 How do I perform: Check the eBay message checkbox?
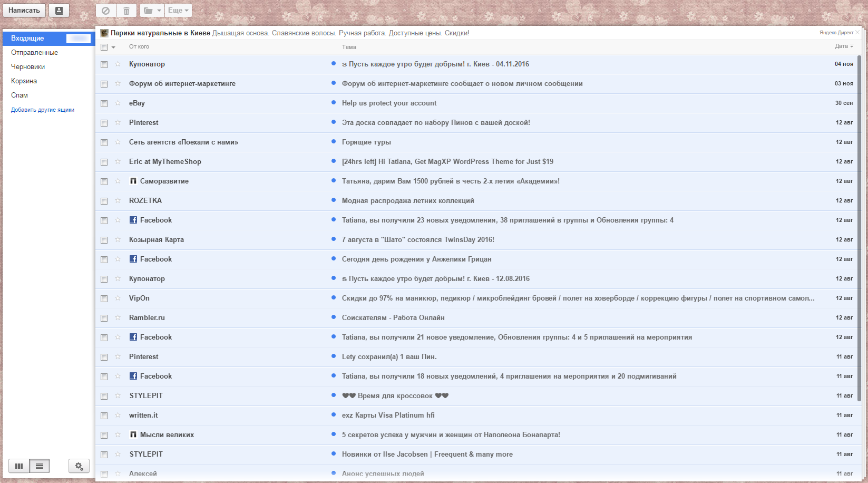point(104,103)
